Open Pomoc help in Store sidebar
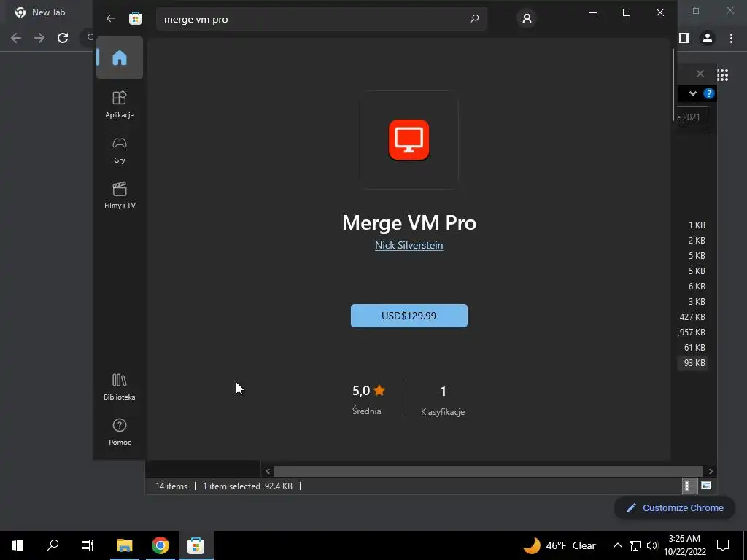 pos(120,432)
